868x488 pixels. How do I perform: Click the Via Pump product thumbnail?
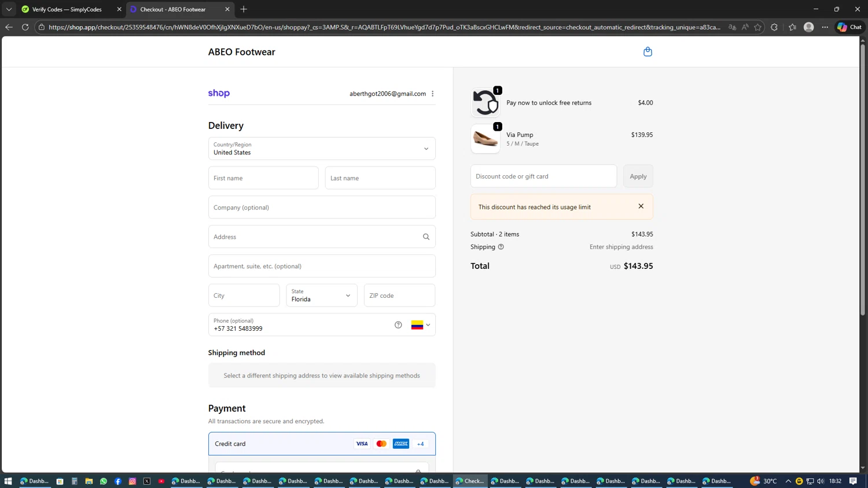point(486,139)
